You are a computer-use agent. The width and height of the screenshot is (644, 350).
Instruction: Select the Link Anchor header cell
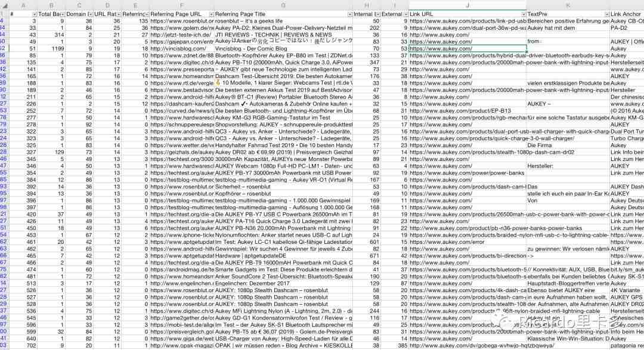click(627, 14)
